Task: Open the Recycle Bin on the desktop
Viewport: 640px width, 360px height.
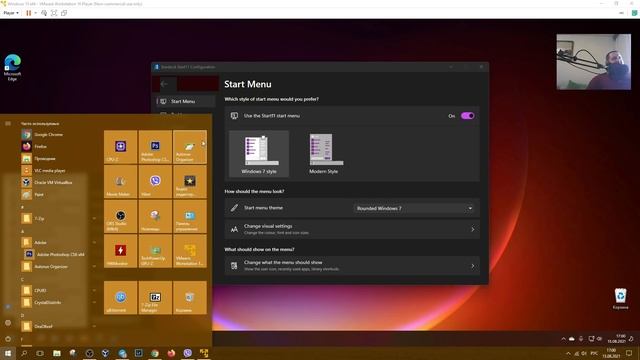Action: [x=620, y=298]
